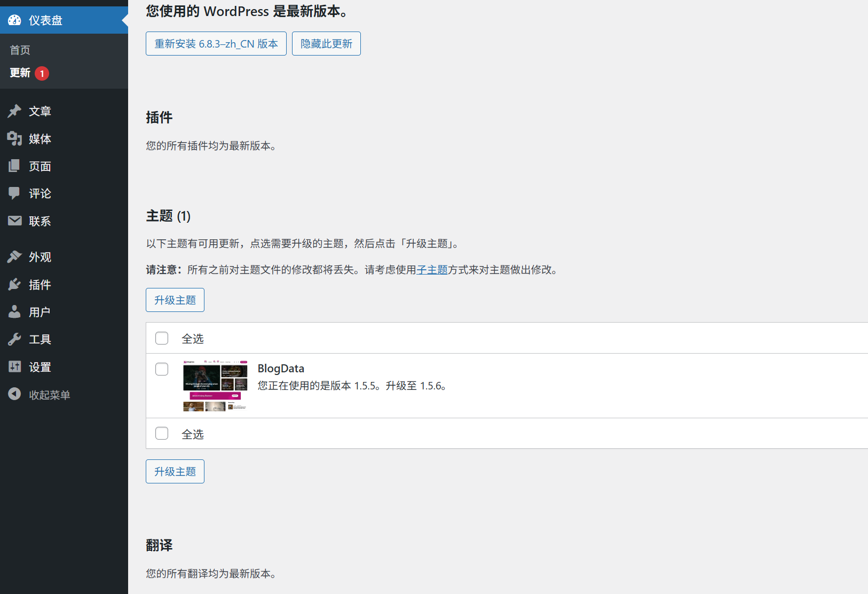Click the pages icon beside 页面
The width and height of the screenshot is (868, 594).
(x=14, y=166)
